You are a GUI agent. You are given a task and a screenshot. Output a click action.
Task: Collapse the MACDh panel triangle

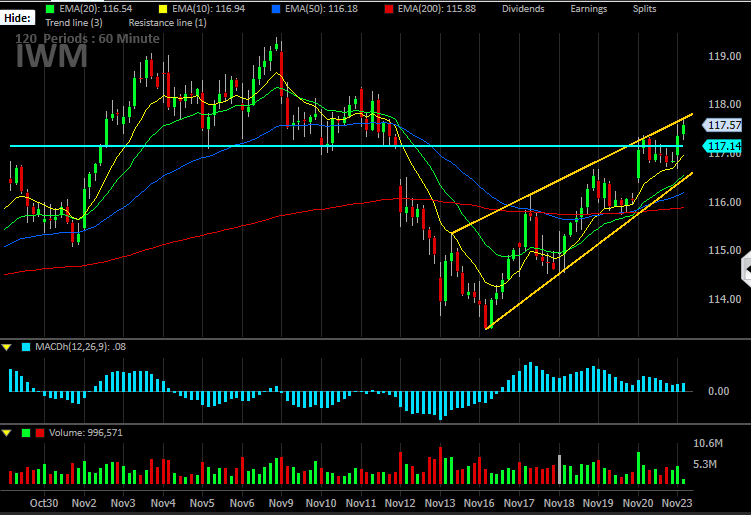click(x=7, y=347)
